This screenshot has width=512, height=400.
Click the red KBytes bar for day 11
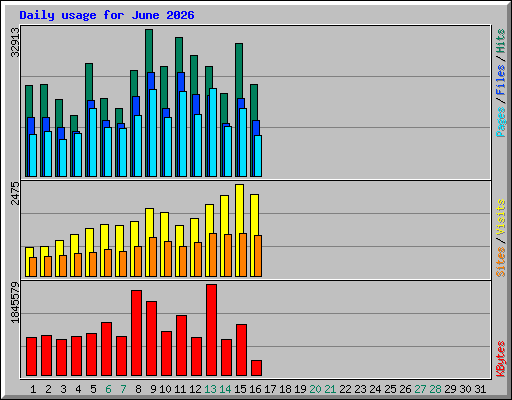(181, 346)
